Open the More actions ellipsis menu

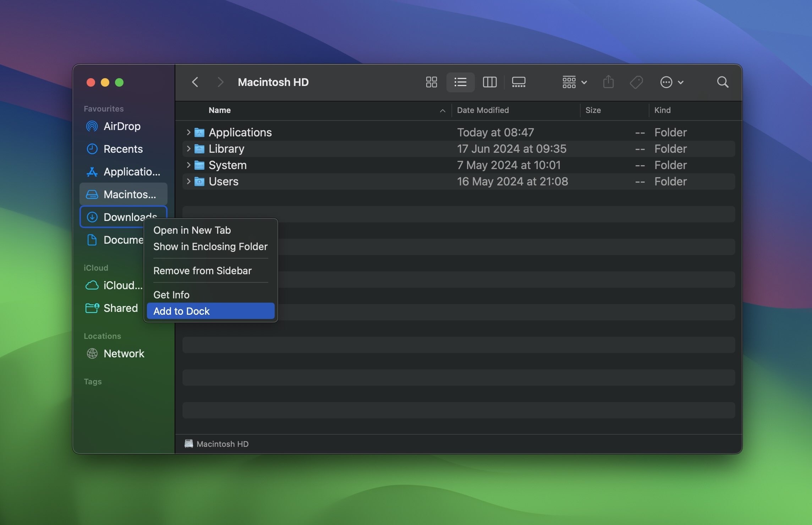click(671, 82)
